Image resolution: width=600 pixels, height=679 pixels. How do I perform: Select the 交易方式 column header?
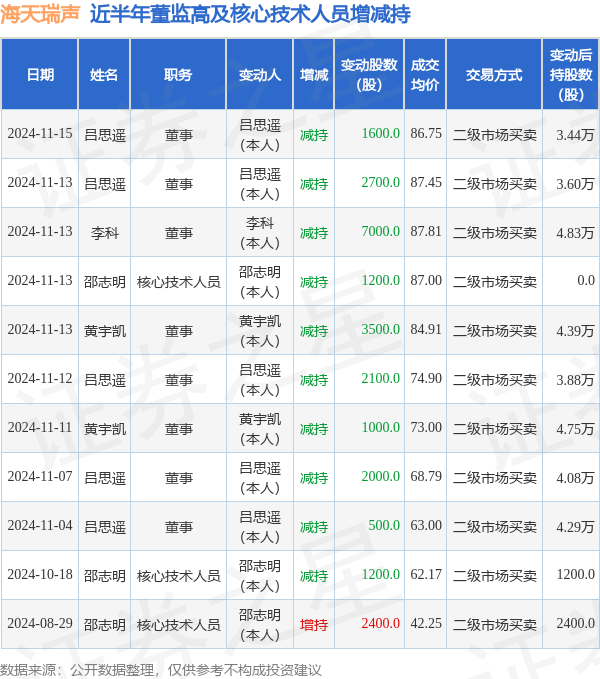[x=494, y=74]
